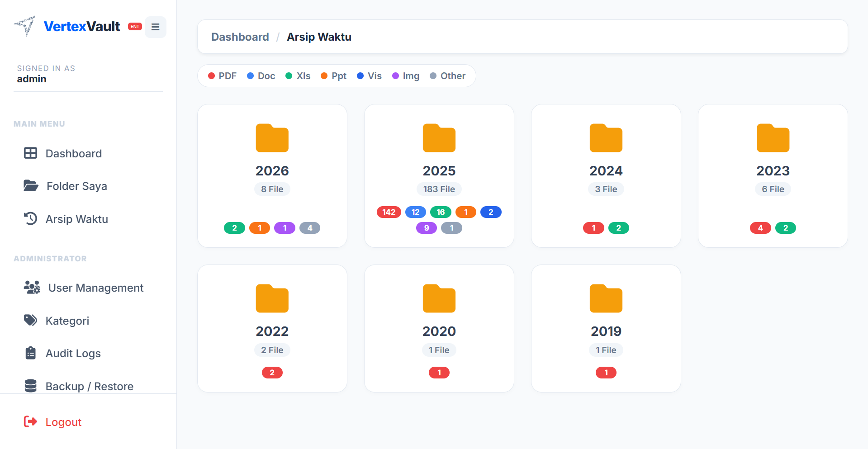Click the purple 9 Img pill in 2025
The image size is (868, 449).
(x=427, y=228)
